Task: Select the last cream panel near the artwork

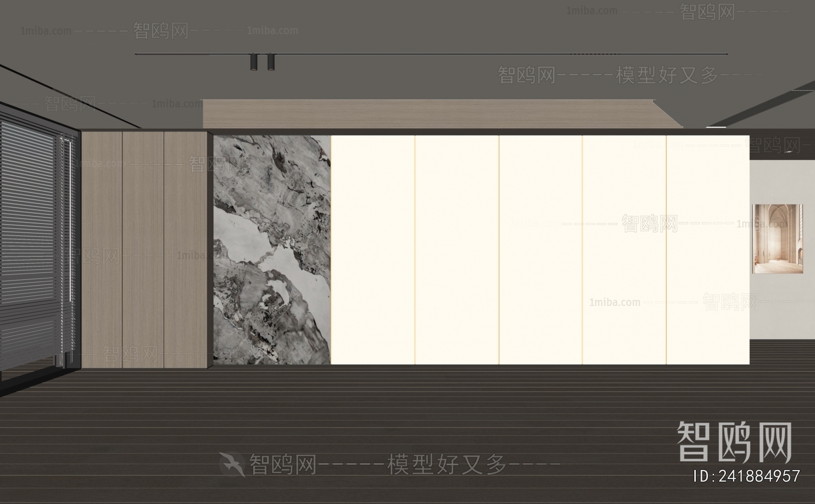Action: pyautogui.click(x=708, y=249)
